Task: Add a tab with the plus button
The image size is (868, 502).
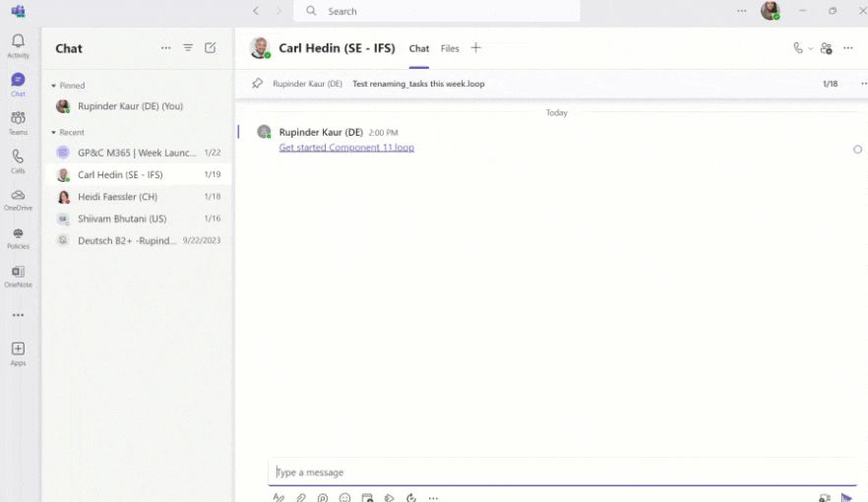Action: coord(476,48)
